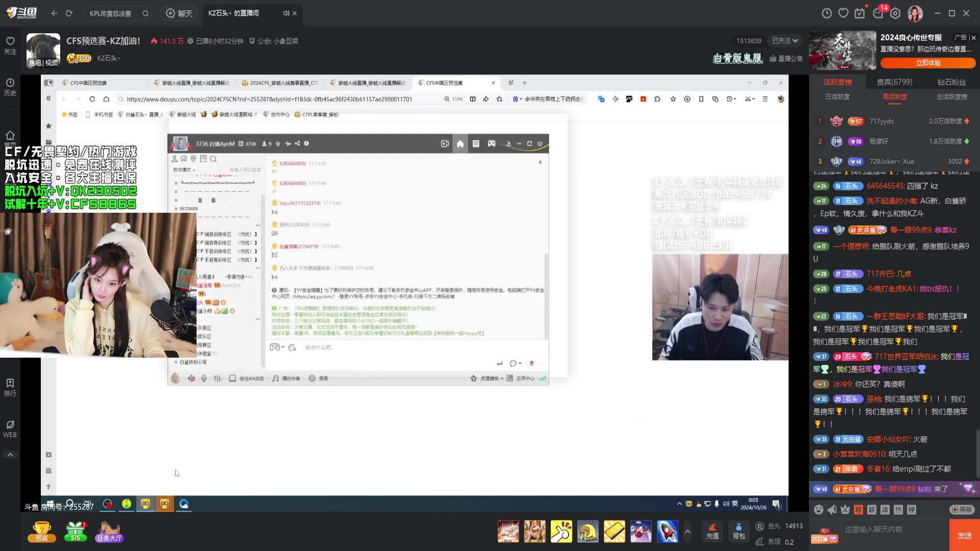980x551 pixels.
Task: Open the 5/5 gift box icon
Action: coord(76,532)
